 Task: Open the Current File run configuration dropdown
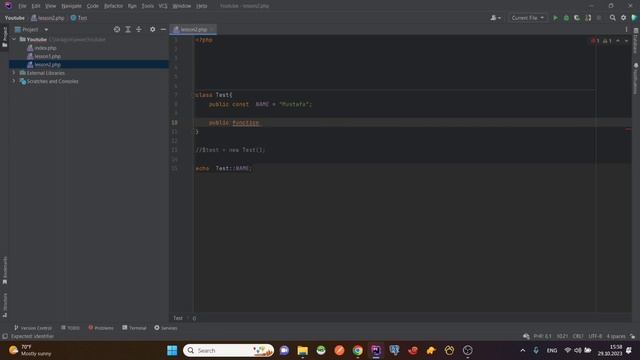tap(527, 18)
